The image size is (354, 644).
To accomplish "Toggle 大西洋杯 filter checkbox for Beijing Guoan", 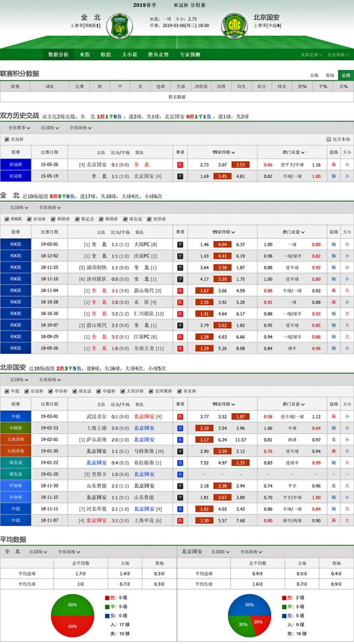I will click(x=122, y=391).
